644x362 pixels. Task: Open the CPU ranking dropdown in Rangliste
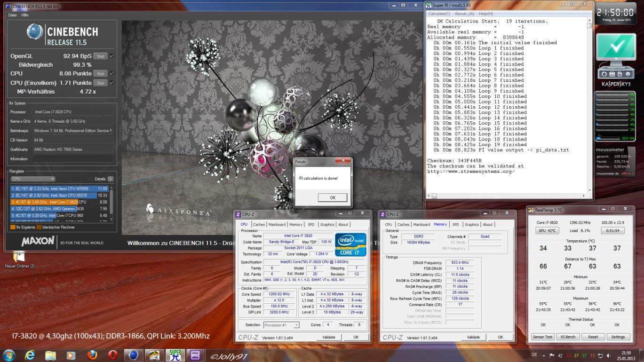click(x=33, y=179)
